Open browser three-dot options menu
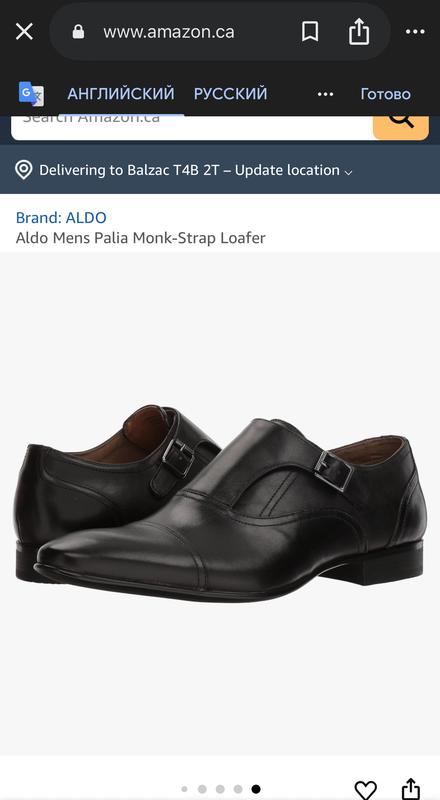The width and height of the screenshot is (440, 800). pyautogui.click(x=415, y=32)
